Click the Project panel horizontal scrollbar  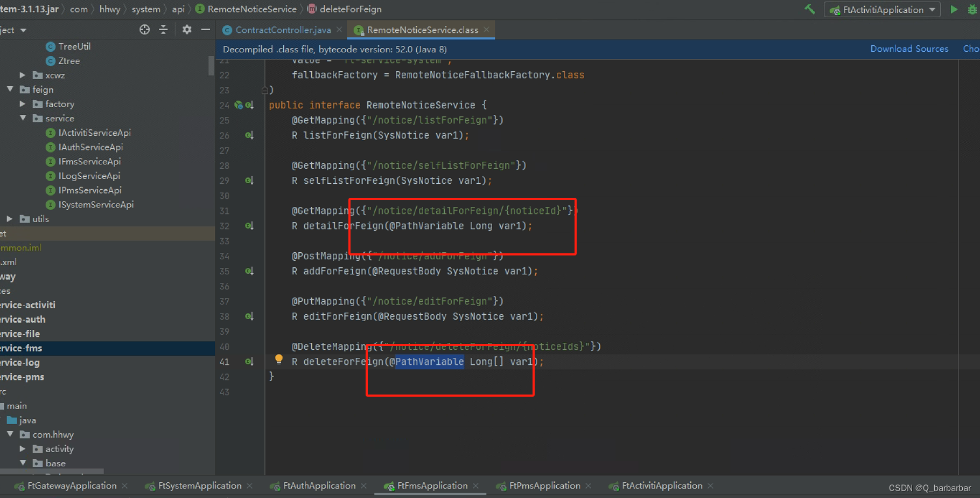(52, 472)
